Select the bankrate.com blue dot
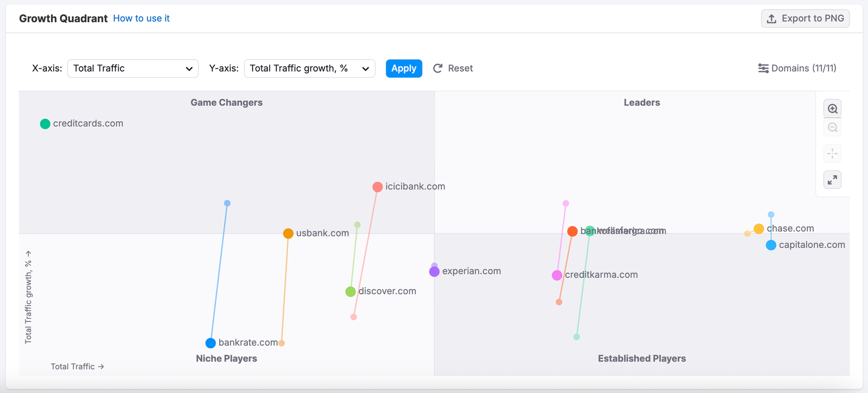 coord(210,343)
